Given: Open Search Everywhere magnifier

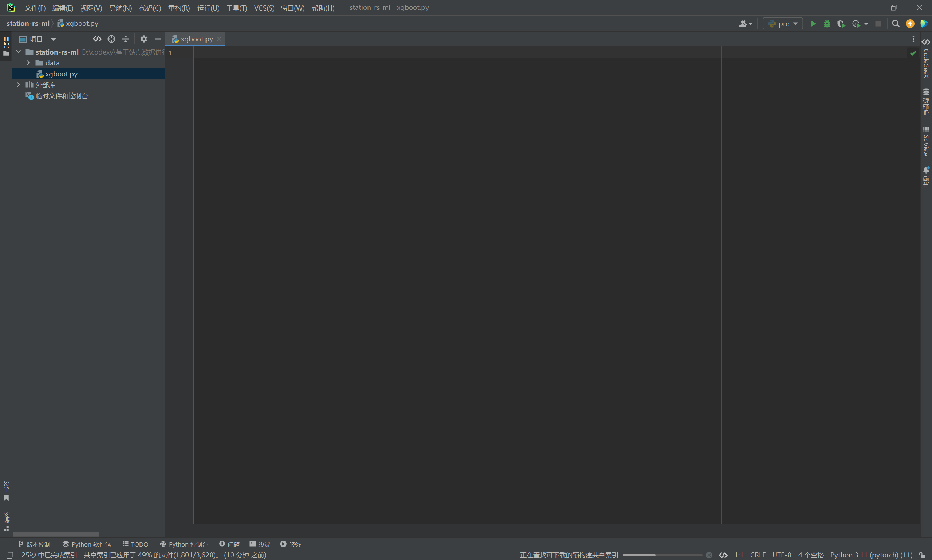Looking at the screenshot, I should 895,23.
